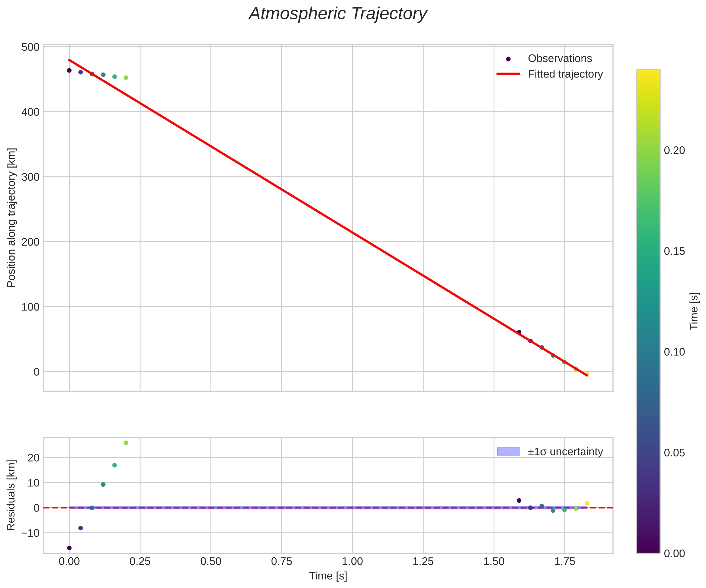Click the ±1σ uncertainty legend text
Screen dimensions: 706x588
tap(565, 452)
